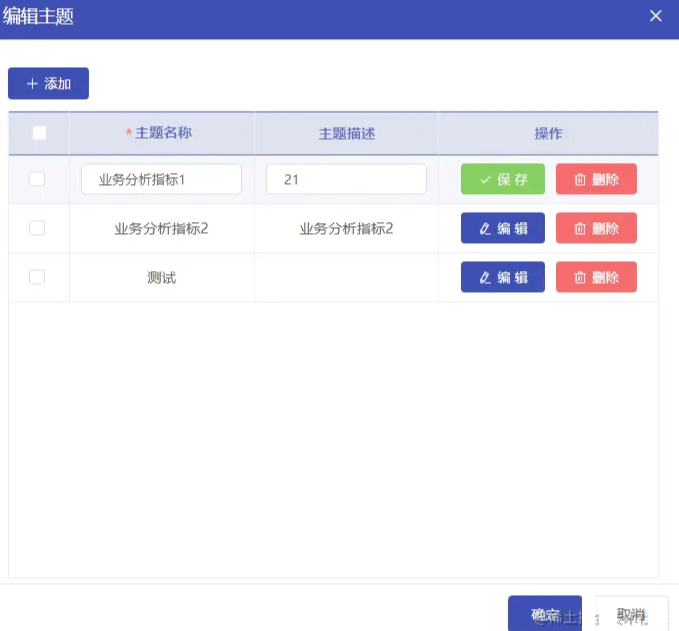Open editing for the 测试 row
679x631 pixels.
click(x=502, y=277)
